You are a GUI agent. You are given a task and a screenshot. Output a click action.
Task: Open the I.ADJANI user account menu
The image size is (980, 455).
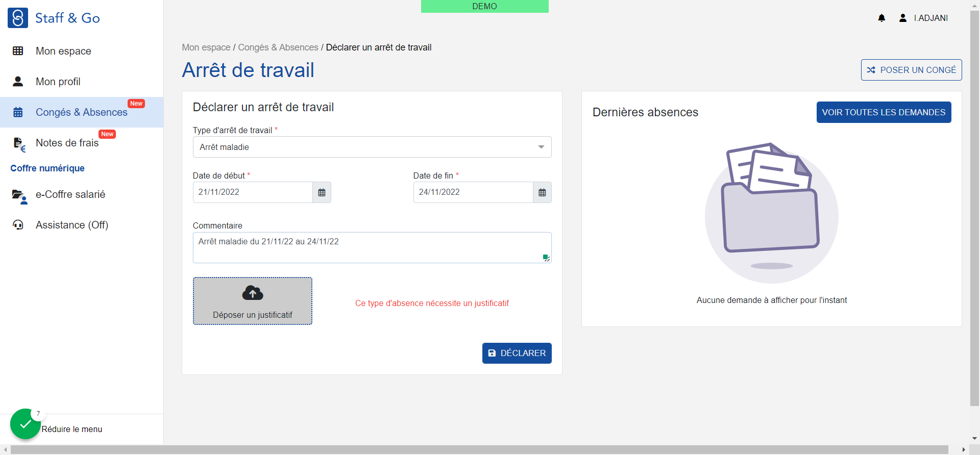[x=923, y=18]
